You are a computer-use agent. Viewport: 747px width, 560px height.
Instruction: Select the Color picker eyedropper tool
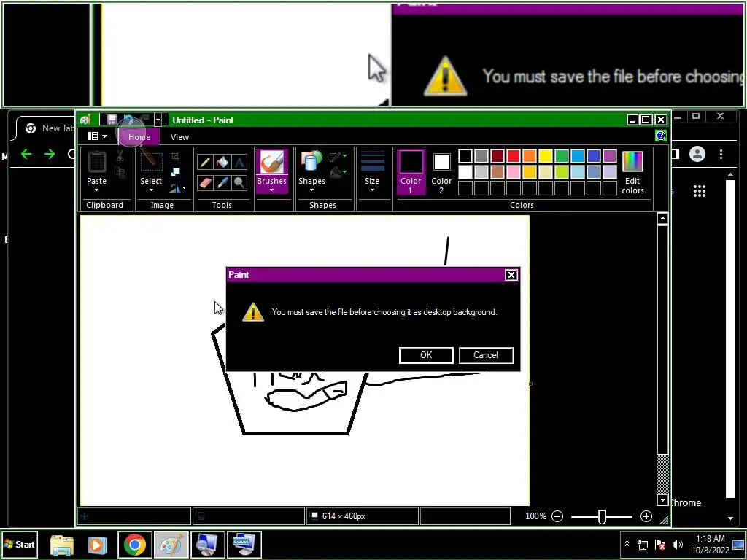tap(222, 182)
